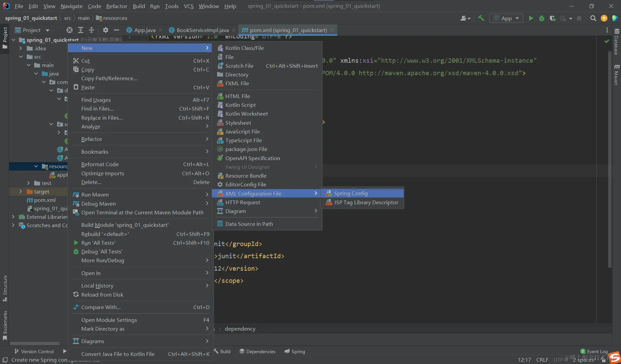Open the Dependencies tool window
621x364 pixels.
[x=257, y=352]
